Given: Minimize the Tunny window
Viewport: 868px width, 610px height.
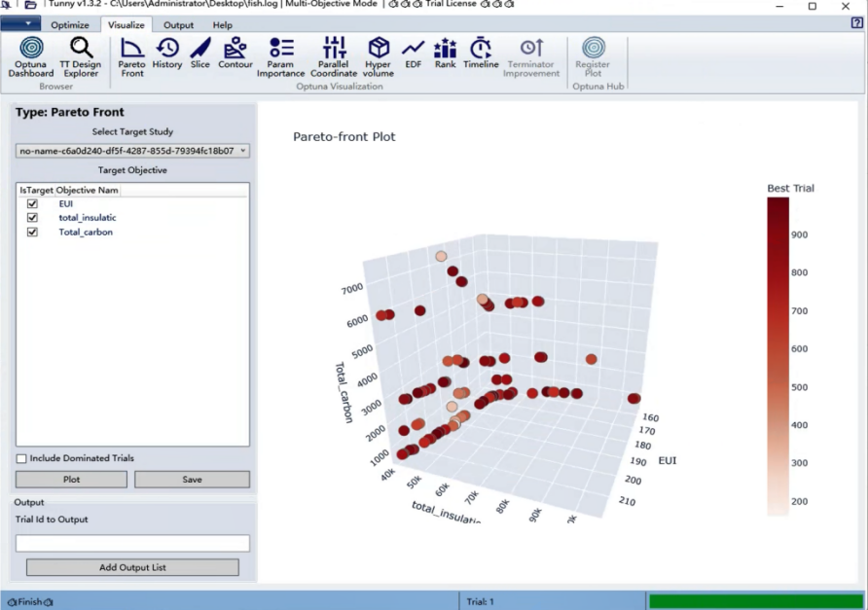Looking at the screenshot, I should [x=779, y=6].
